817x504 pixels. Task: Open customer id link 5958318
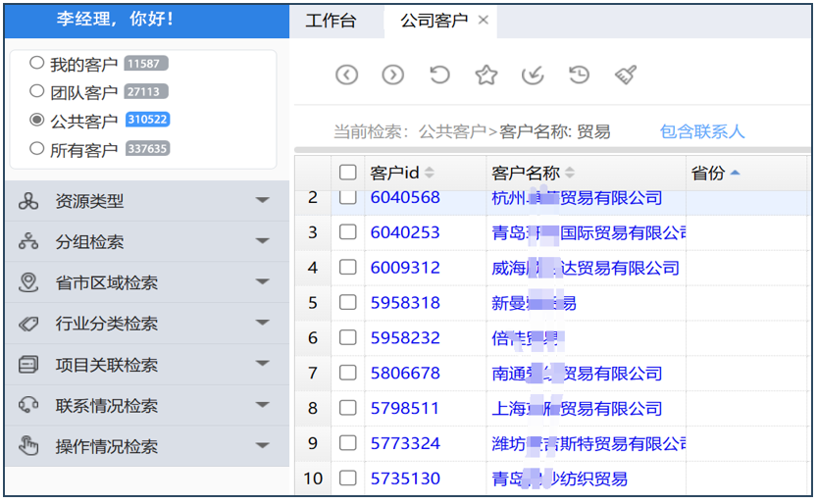(x=405, y=303)
